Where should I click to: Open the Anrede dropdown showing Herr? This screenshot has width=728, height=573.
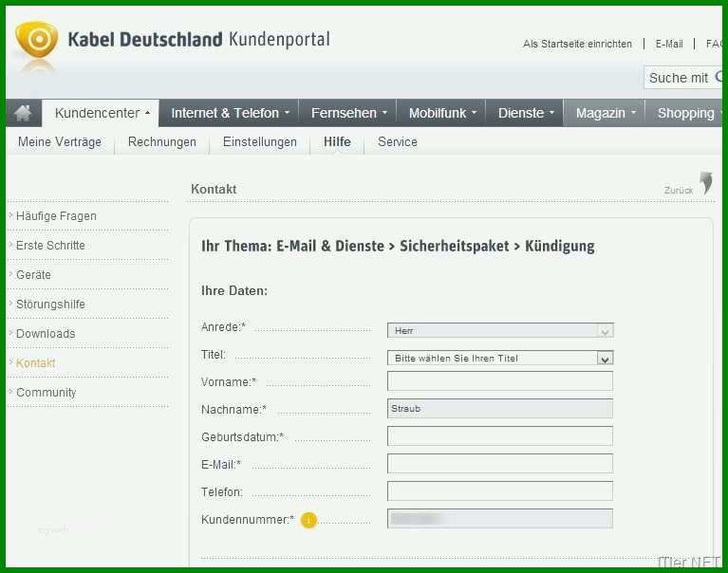[500, 330]
